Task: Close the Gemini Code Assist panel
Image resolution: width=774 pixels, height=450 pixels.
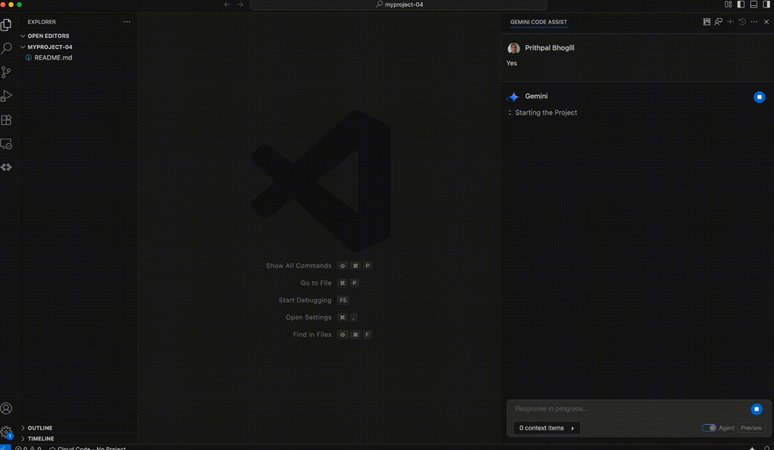Action: tap(767, 22)
